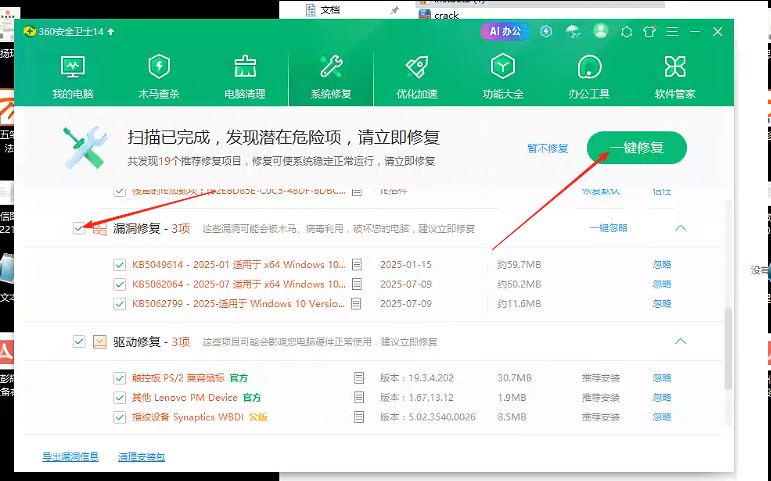Click the lightning hexagon icon in title bar
This screenshot has width=771, height=481.
(x=546, y=31)
